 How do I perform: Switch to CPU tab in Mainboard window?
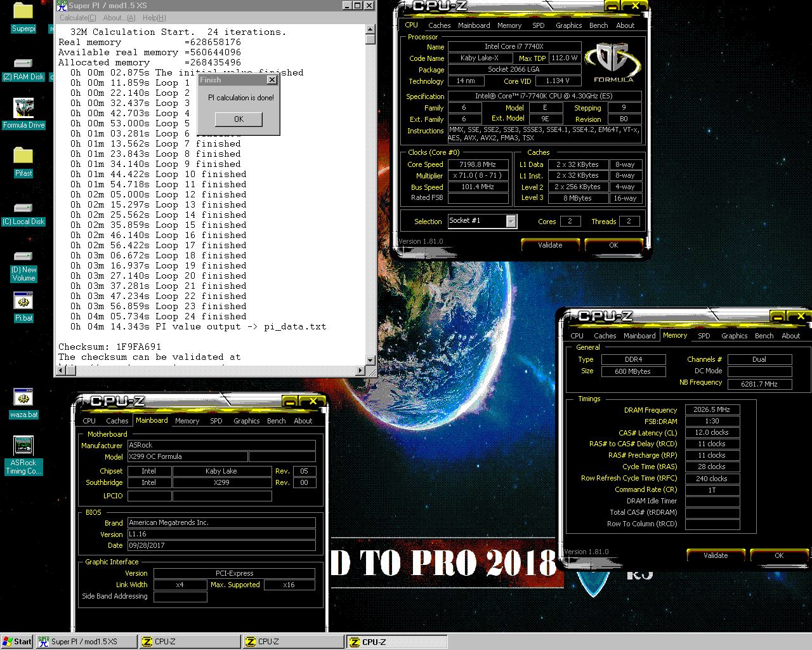[x=89, y=421]
